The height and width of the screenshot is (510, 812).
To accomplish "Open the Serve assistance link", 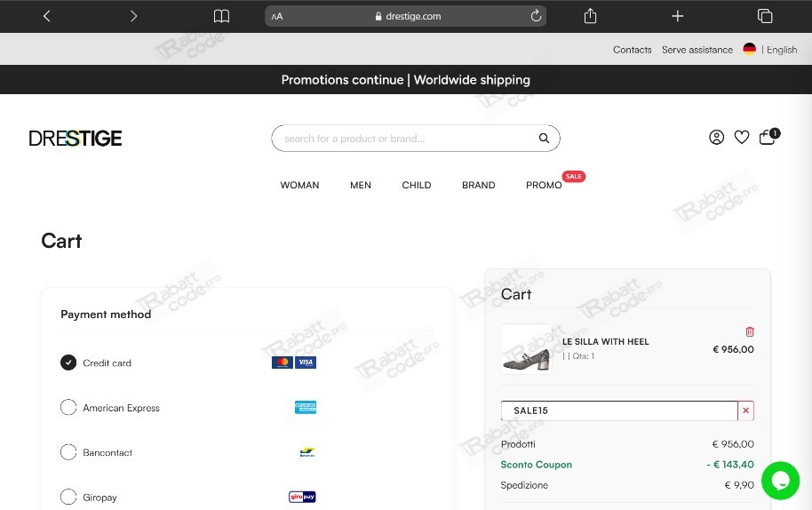I will [697, 50].
